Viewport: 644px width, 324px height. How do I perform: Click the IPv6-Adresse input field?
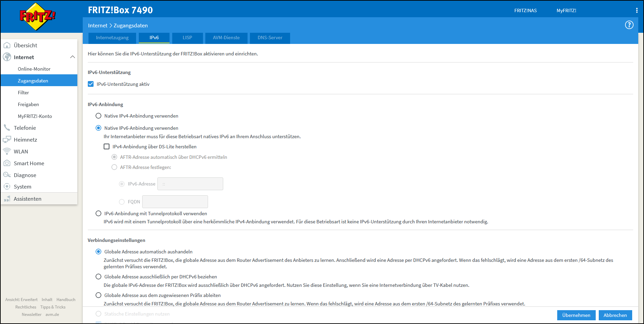click(x=190, y=184)
